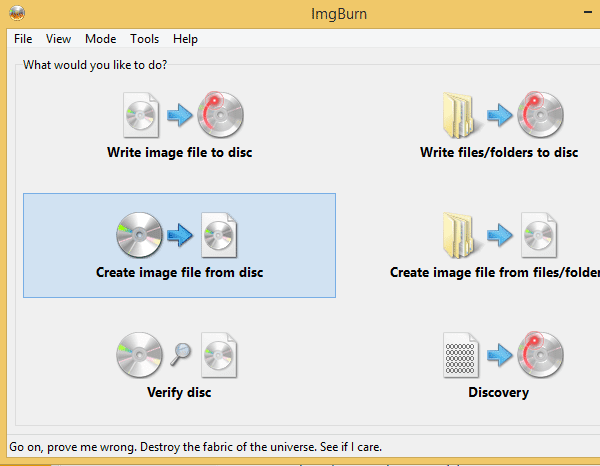
Task: Click the ImgBurn app icon in title bar
Action: click(x=17, y=13)
